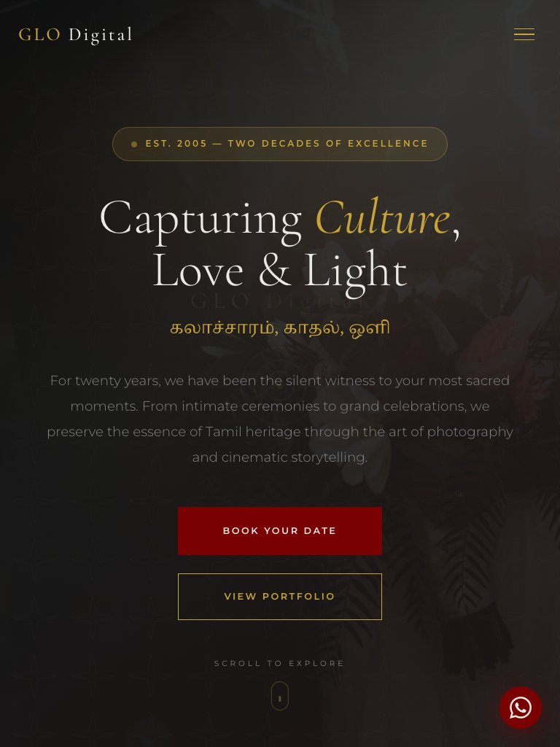Start a chat via the WhatsApp floating icon

click(520, 708)
